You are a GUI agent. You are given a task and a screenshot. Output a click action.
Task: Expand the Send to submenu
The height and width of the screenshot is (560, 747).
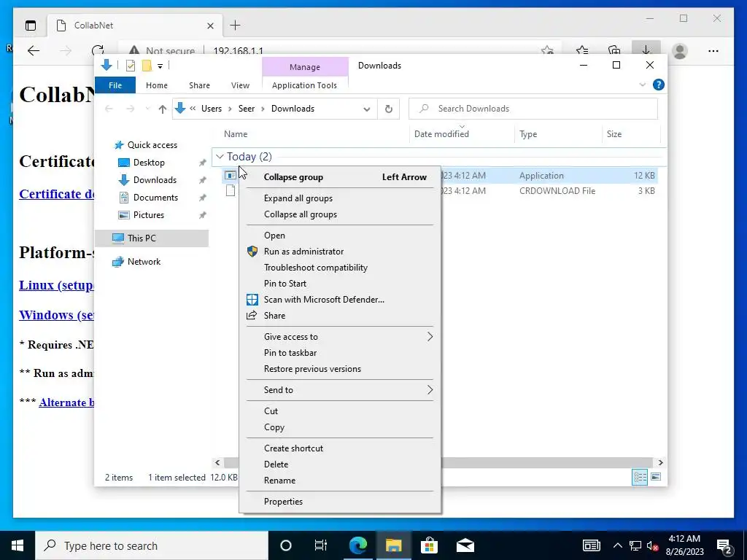point(340,390)
